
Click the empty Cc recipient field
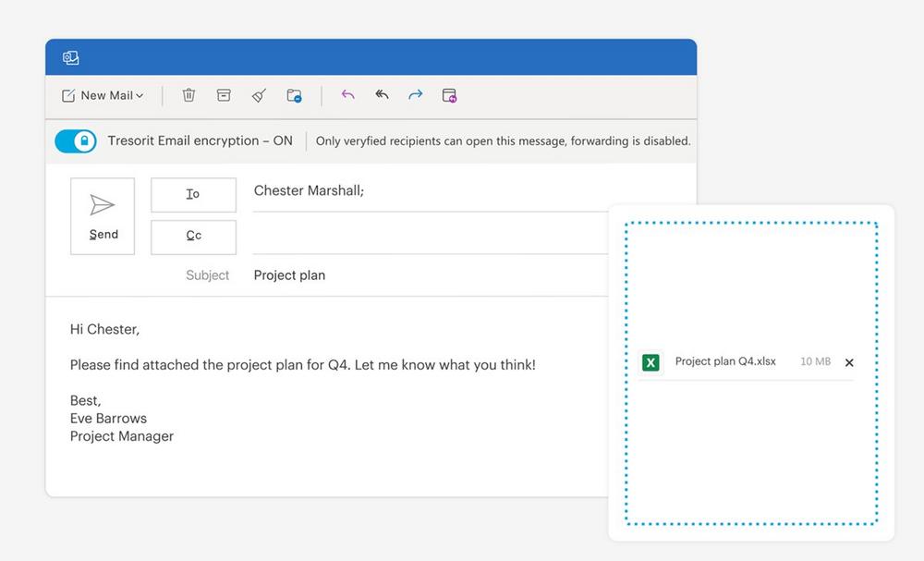coord(431,237)
